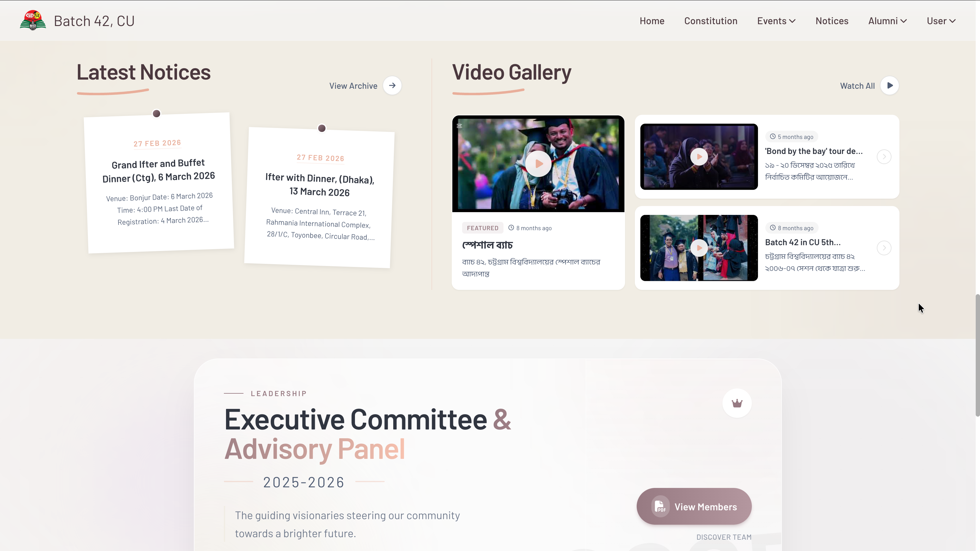Click the LEADERSHIP label
Image resolution: width=980 pixels, height=551 pixels.
(x=278, y=394)
